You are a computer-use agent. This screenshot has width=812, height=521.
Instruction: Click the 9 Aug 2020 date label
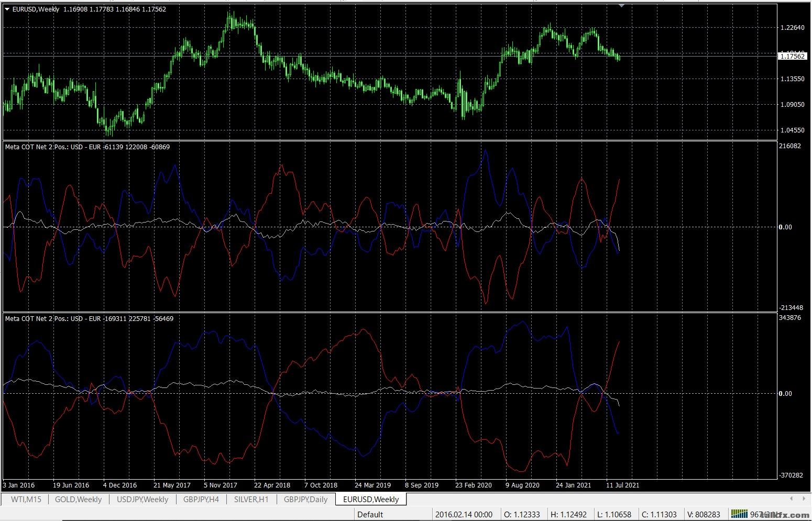click(x=522, y=485)
